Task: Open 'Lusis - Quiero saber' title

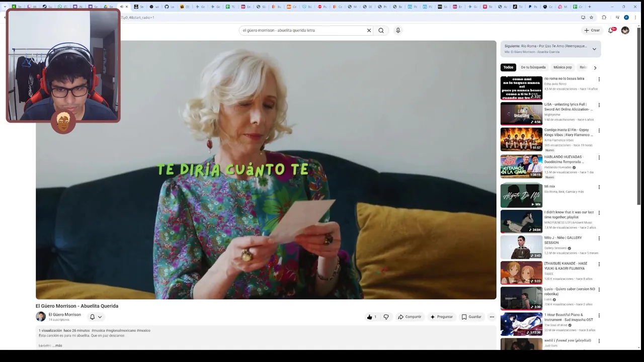Action: point(570,292)
